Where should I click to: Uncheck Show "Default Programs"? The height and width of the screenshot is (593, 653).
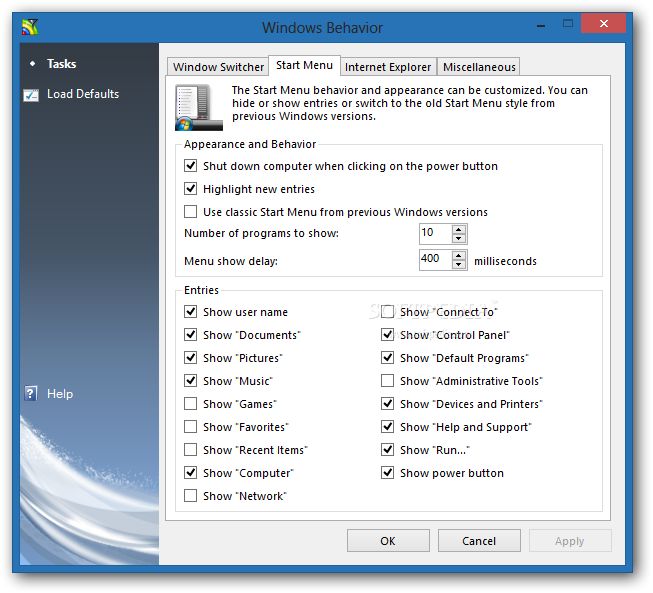click(388, 357)
